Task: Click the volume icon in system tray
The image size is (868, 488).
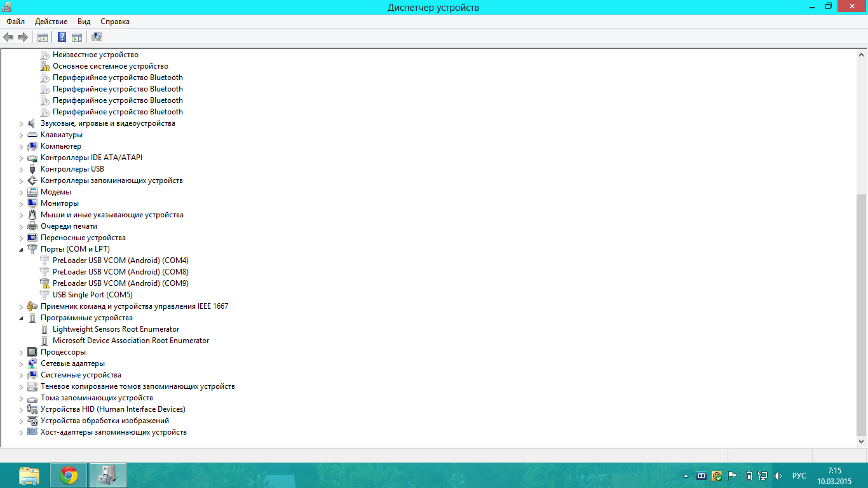Action: [778, 475]
